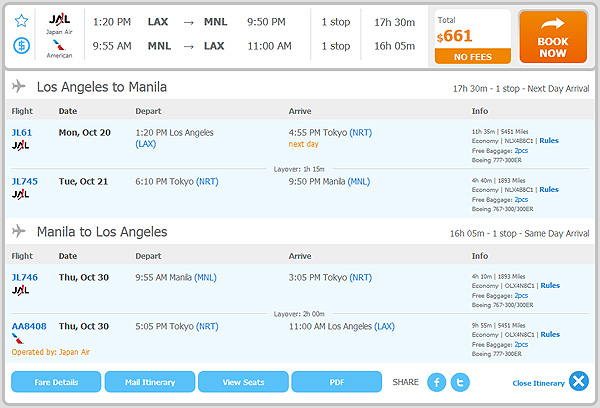Click 2pcs baggage link for JL61
The image size is (600, 408).
(x=521, y=151)
